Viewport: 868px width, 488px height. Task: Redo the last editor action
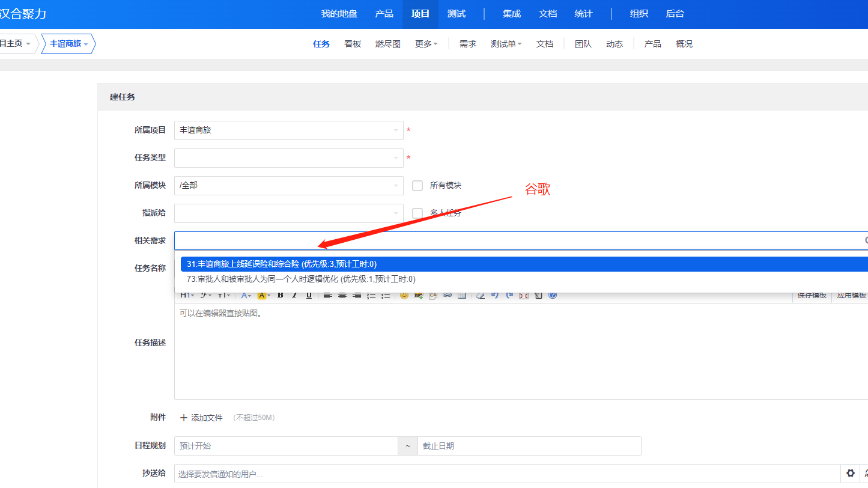tap(509, 295)
